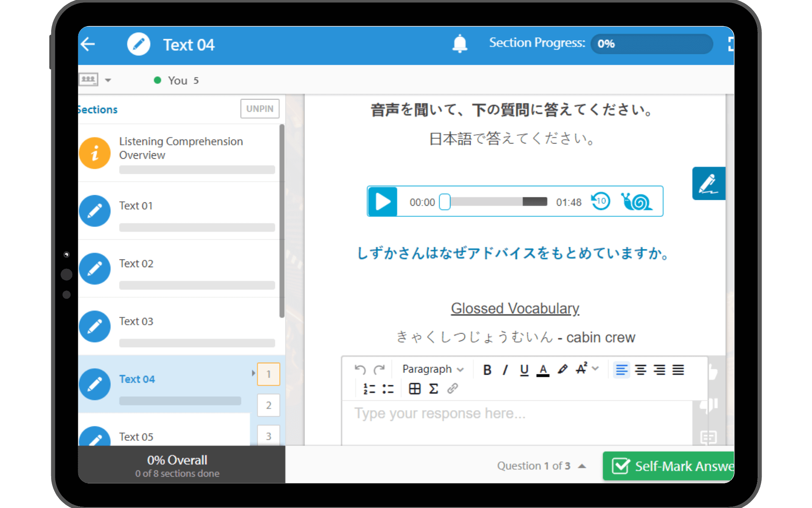Select Text 02 section
Screen dimensions: 812x508
(136, 264)
